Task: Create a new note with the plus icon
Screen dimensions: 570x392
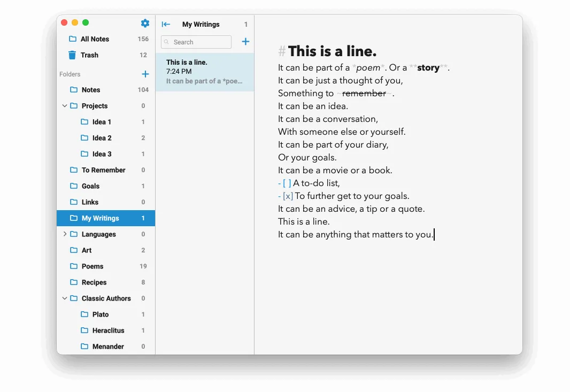Action: point(245,42)
